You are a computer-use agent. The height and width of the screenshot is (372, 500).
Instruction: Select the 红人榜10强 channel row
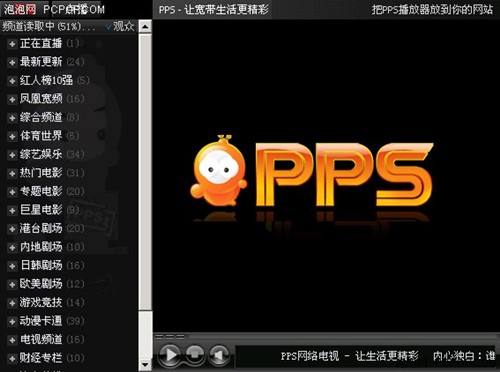coord(54,80)
